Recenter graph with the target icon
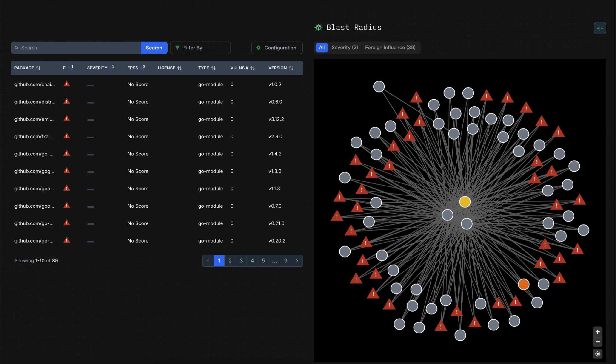The height and width of the screenshot is (364, 616). pyautogui.click(x=597, y=354)
